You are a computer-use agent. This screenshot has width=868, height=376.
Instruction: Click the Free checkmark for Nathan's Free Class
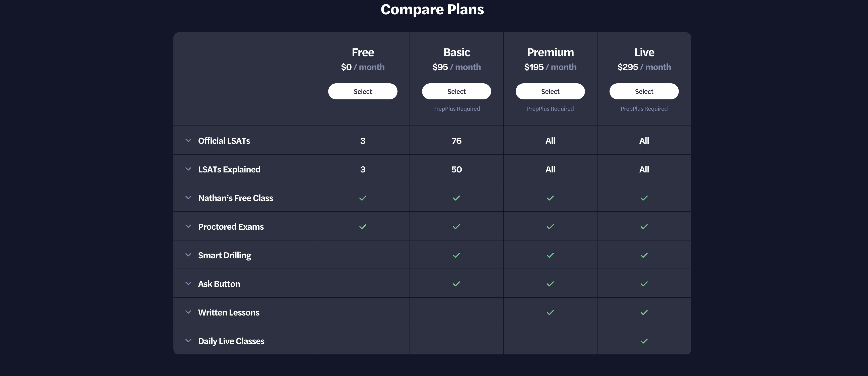point(363,198)
